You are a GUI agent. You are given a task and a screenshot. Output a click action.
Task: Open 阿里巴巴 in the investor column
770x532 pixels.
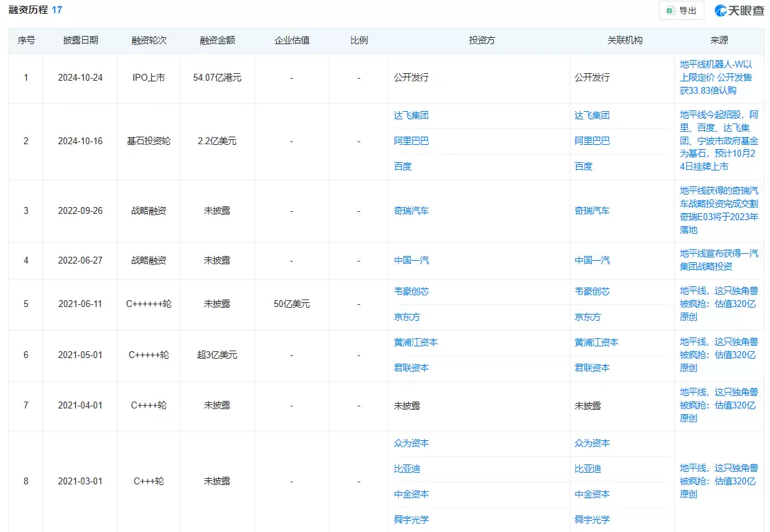click(x=411, y=141)
